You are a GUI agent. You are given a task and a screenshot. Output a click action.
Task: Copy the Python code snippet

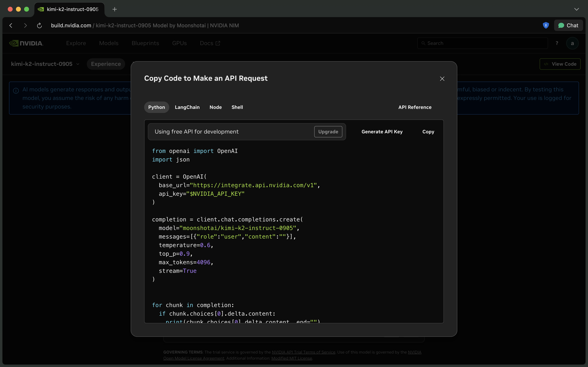click(428, 132)
